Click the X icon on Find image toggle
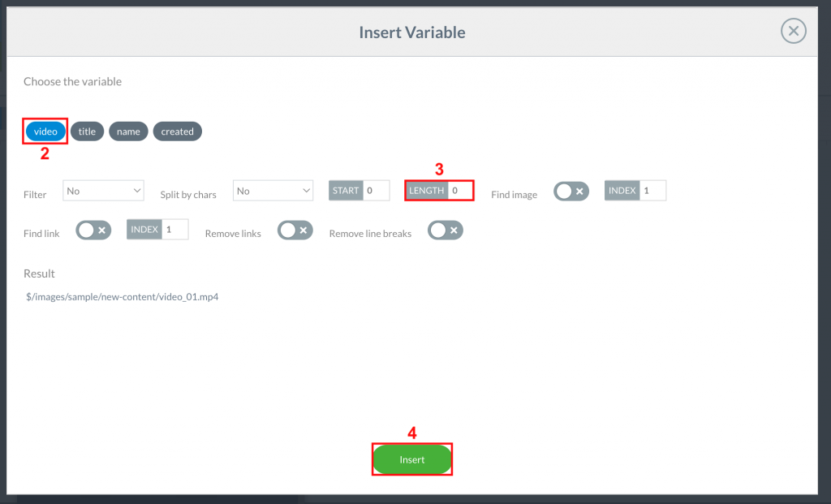The height and width of the screenshot is (504, 831). click(x=579, y=192)
